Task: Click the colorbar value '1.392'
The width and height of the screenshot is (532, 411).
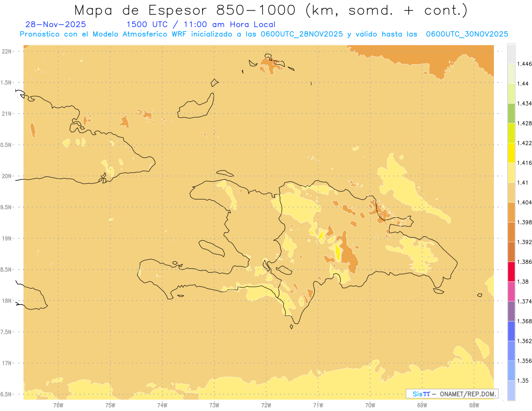Action: pyautogui.click(x=525, y=242)
